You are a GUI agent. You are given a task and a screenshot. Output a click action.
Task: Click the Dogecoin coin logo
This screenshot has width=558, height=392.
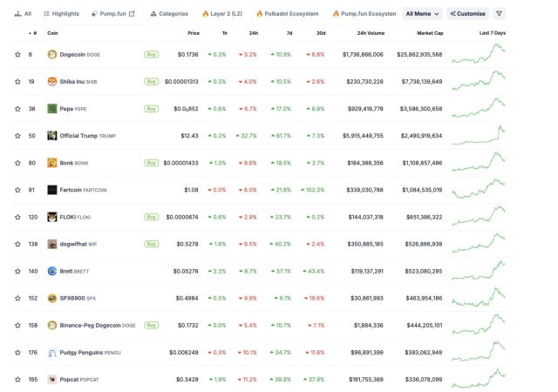[52, 54]
